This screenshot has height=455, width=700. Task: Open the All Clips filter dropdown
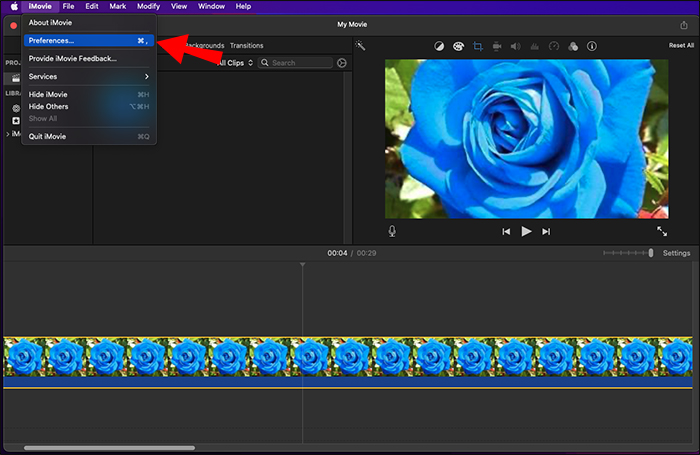pyautogui.click(x=236, y=63)
